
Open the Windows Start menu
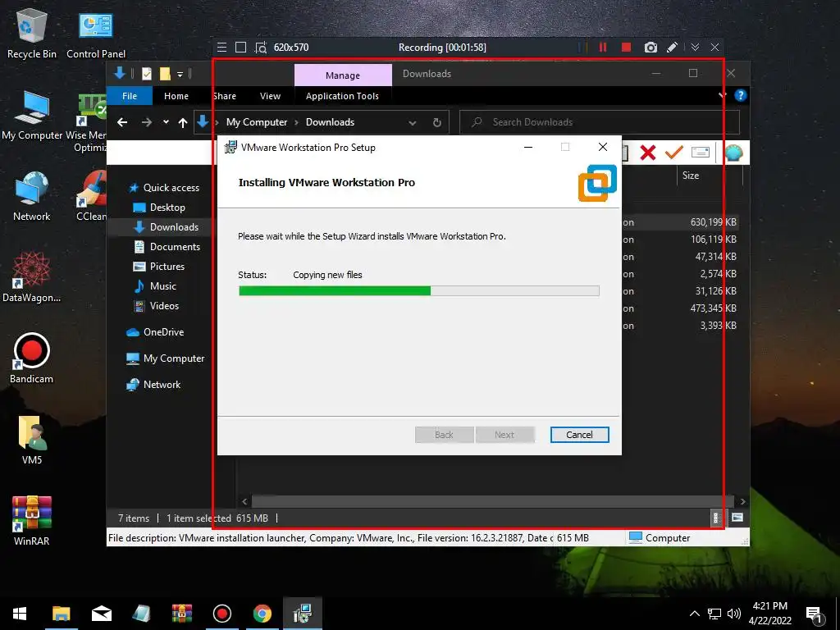pyautogui.click(x=20, y=614)
